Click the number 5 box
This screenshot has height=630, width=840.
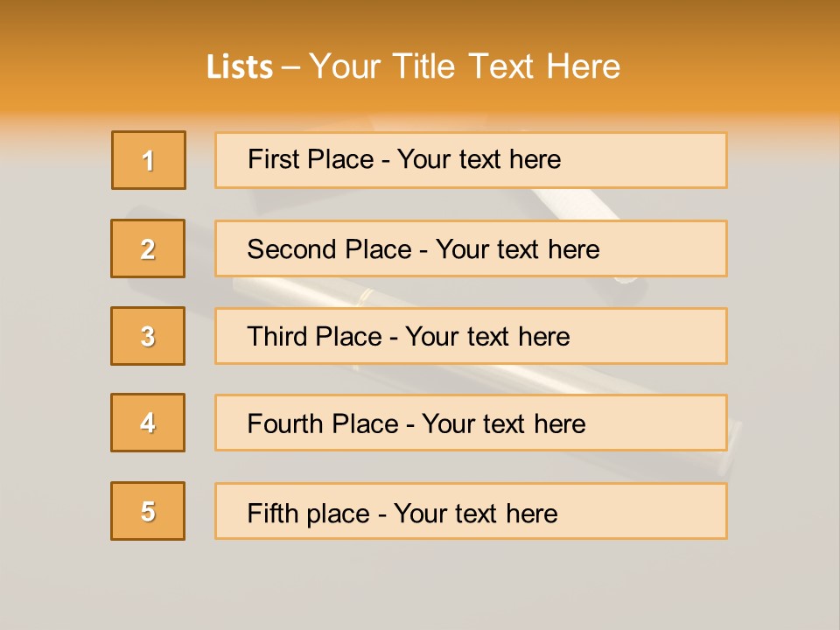click(148, 511)
